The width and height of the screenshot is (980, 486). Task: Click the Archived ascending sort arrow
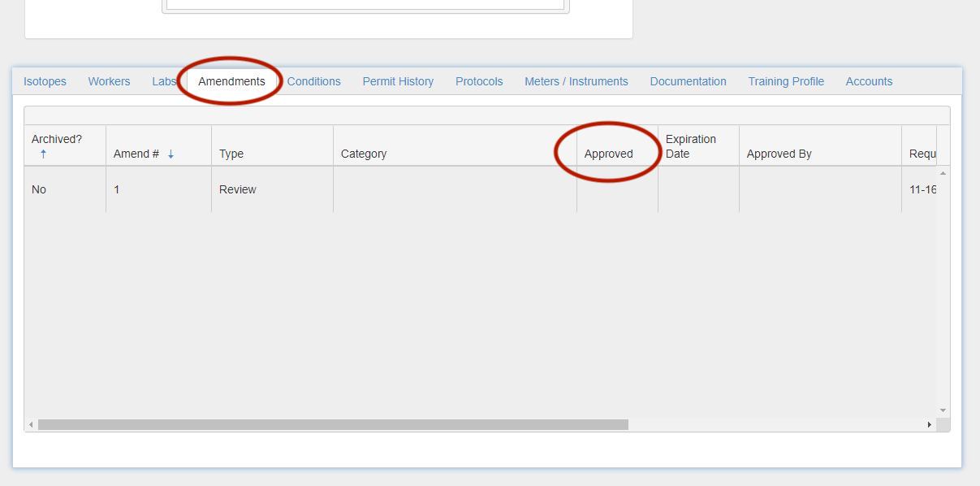(x=43, y=154)
